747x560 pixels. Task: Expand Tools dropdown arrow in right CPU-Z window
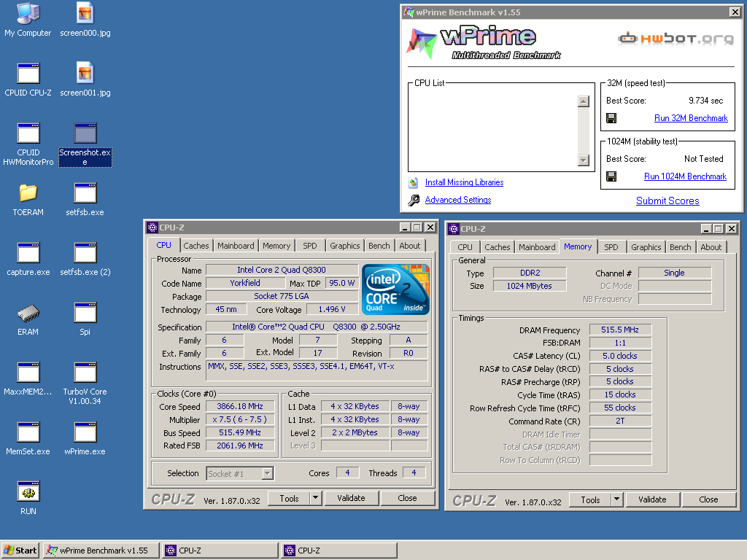(x=616, y=499)
